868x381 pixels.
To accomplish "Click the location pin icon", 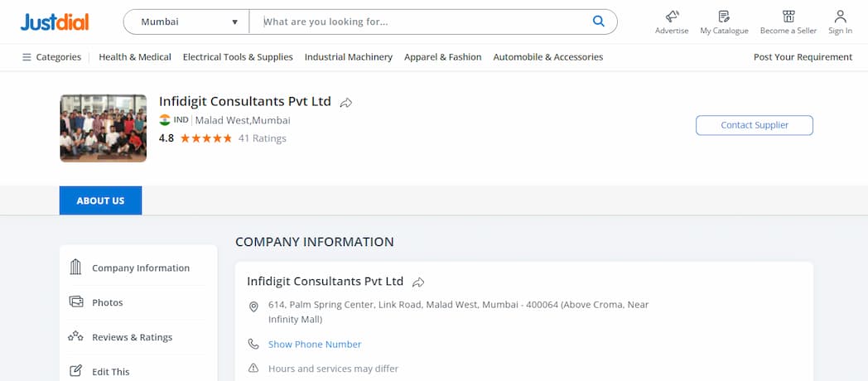I will tap(253, 306).
